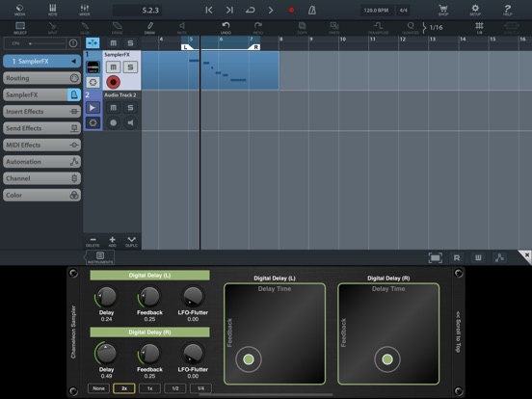Add a new track

(x=112, y=242)
